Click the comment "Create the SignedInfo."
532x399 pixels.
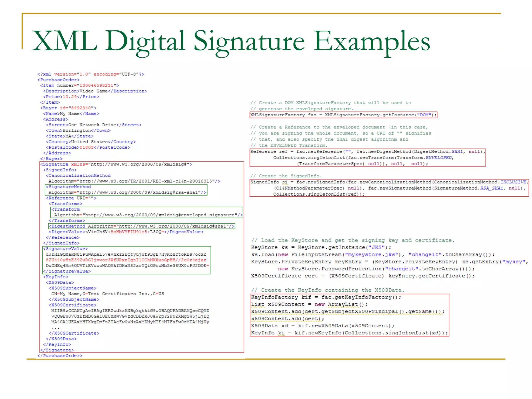click(x=286, y=176)
